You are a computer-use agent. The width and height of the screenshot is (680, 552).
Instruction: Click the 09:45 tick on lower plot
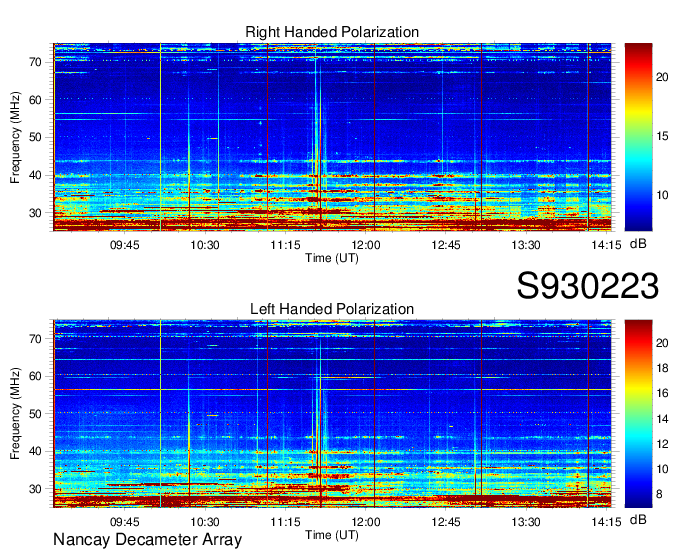click(x=124, y=522)
